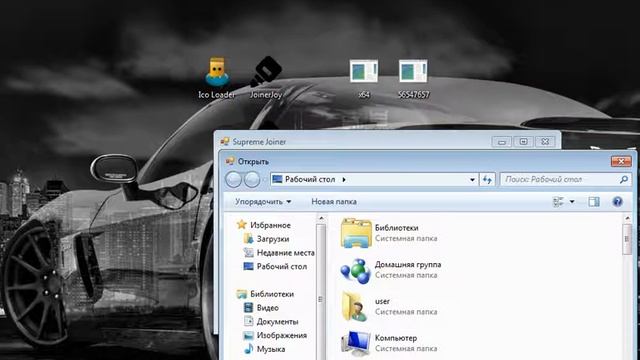Click the search magnifier icon

click(623, 179)
